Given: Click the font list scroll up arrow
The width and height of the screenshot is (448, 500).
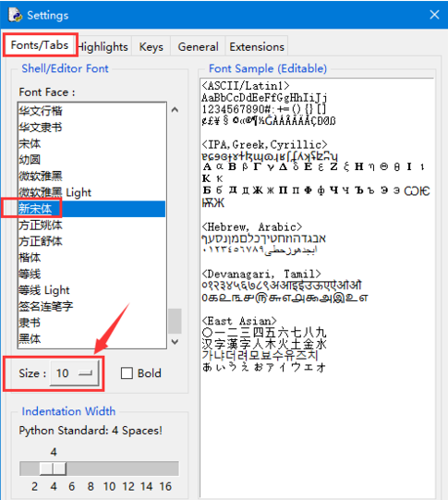Looking at the screenshot, I should pyautogui.click(x=175, y=110).
